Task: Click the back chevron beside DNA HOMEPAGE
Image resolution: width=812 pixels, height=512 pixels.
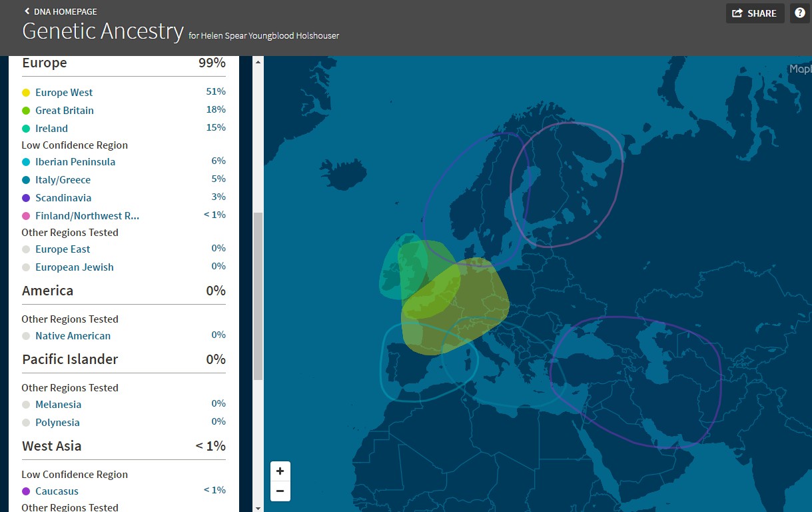Action: pos(26,11)
